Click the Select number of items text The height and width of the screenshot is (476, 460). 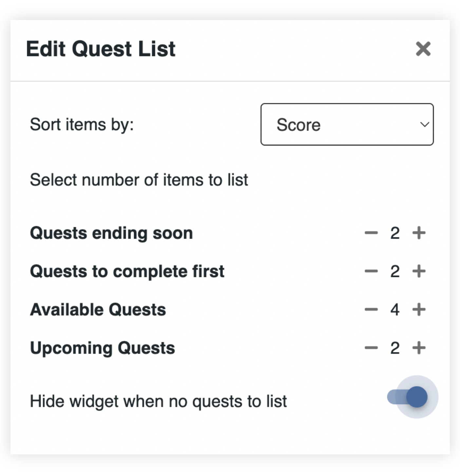coord(139,180)
